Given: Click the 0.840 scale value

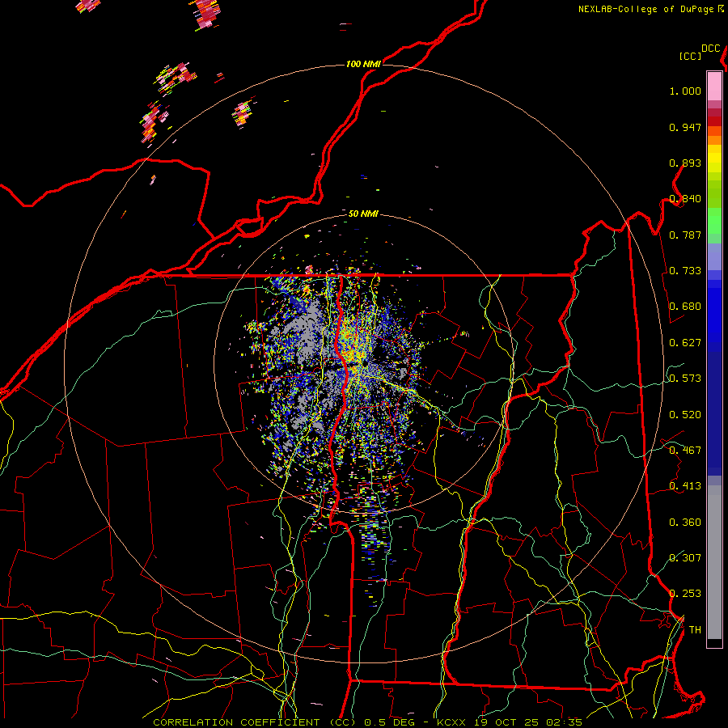Looking at the screenshot, I should [x=685, y=199].
